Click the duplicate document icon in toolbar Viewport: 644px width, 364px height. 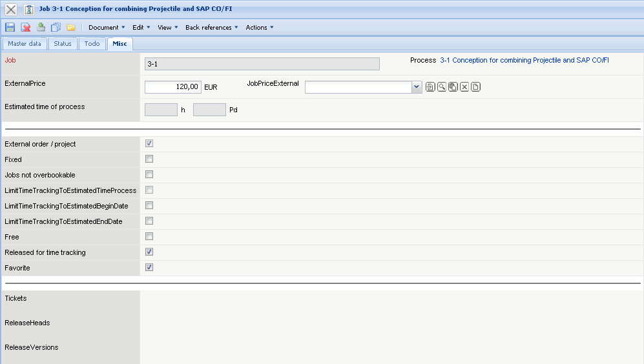point(56,28)
